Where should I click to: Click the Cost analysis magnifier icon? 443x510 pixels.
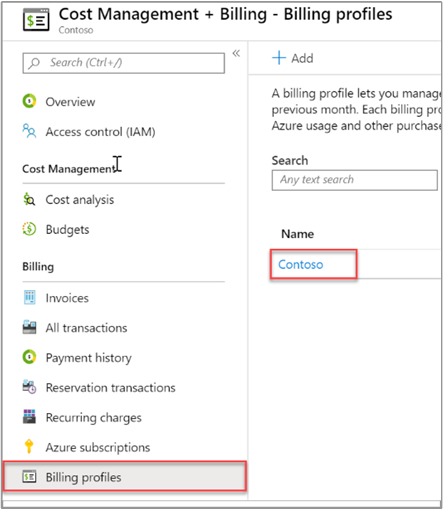coord(29,199)
